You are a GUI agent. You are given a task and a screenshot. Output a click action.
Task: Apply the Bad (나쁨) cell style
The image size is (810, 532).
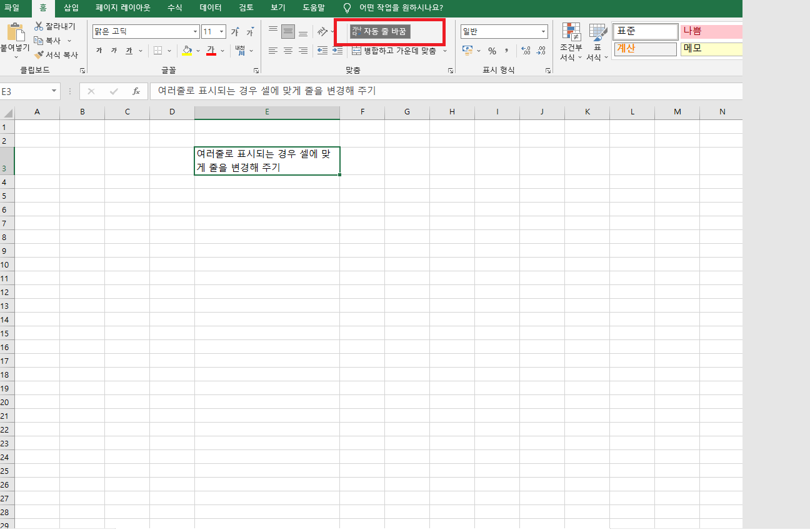click(x=711, y=31)
